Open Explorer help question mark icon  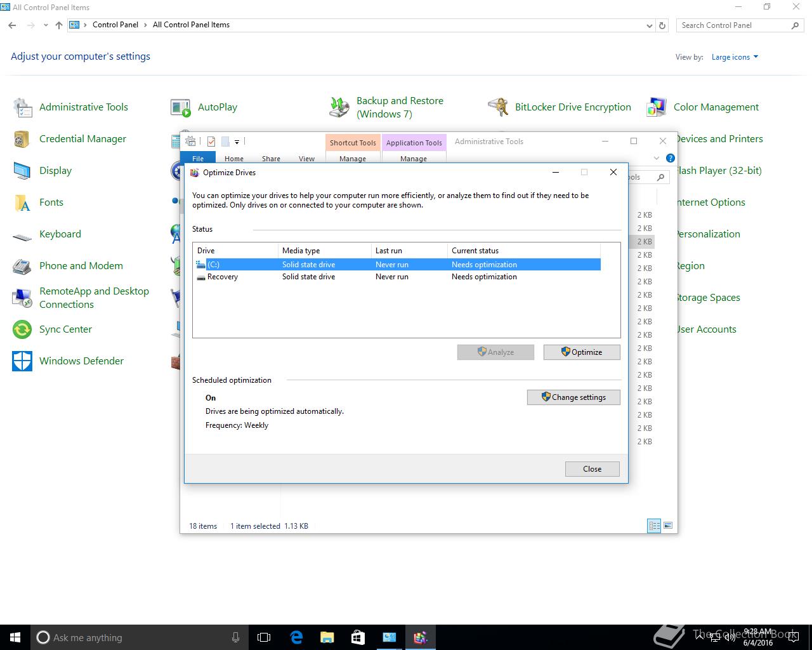tap(671, 158)
